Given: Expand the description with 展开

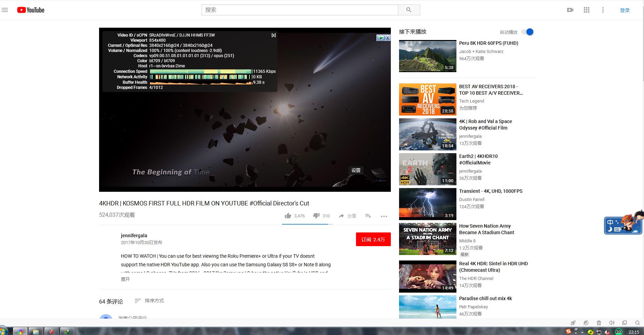Looking at the screenshot, I should [x=125, y=279].
